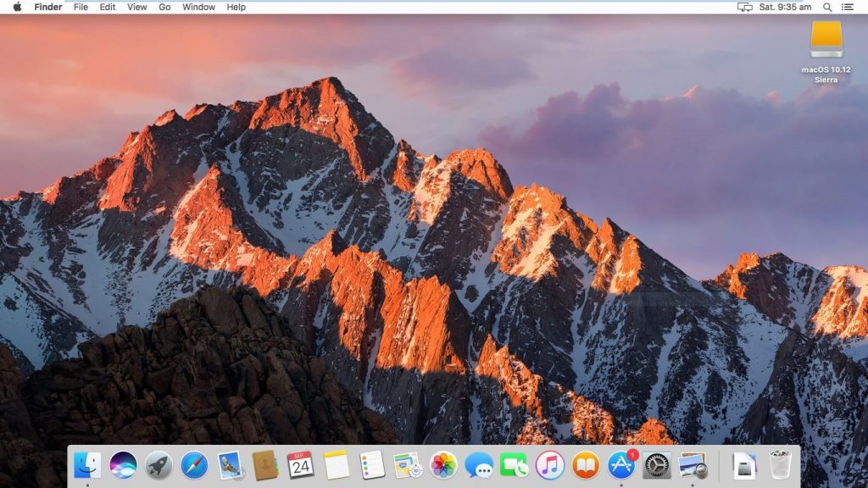Open Spotlight search magnifier
This screenshot has width=868, height=488.
coord(827,7)
